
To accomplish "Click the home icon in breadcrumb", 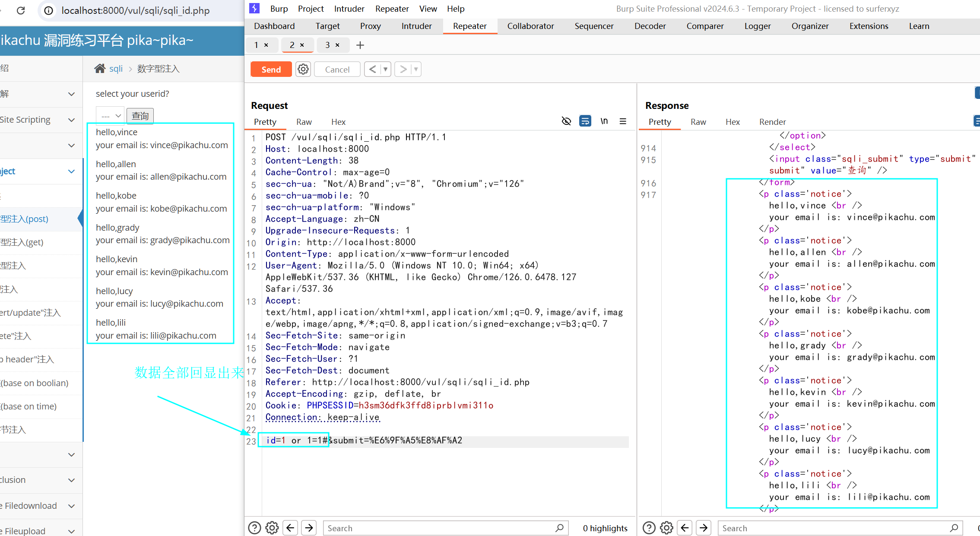I will 100,68.
